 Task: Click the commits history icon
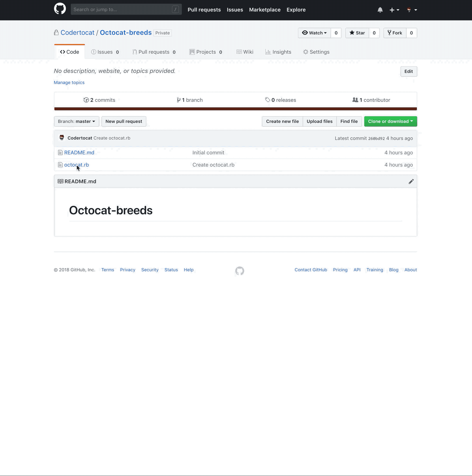click(86, 100)
